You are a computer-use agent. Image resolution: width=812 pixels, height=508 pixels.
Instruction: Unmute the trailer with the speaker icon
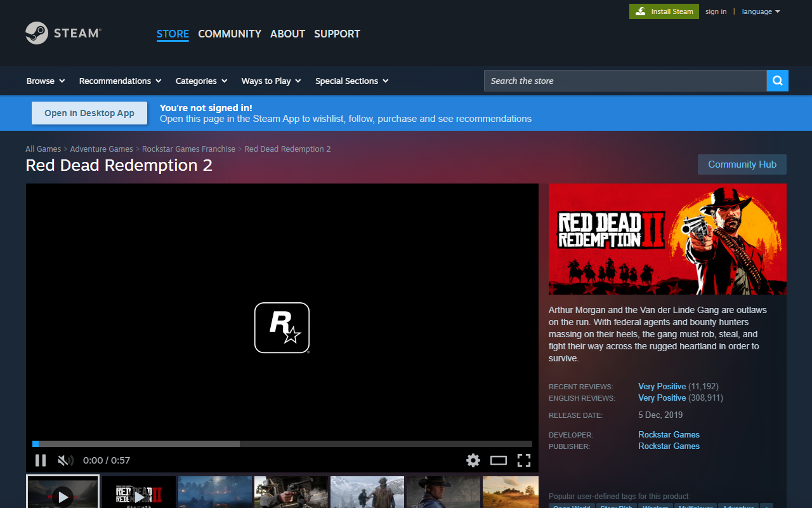[65, 460]
